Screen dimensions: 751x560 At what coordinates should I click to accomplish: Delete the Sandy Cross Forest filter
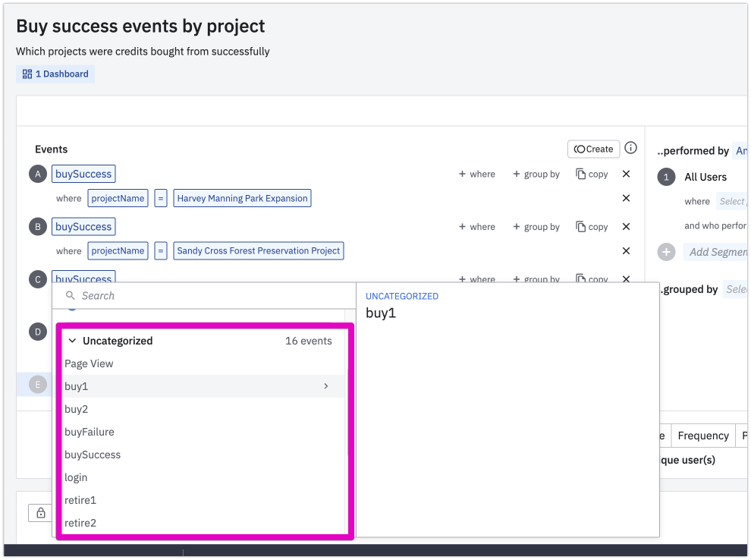[x=626, y=250]
